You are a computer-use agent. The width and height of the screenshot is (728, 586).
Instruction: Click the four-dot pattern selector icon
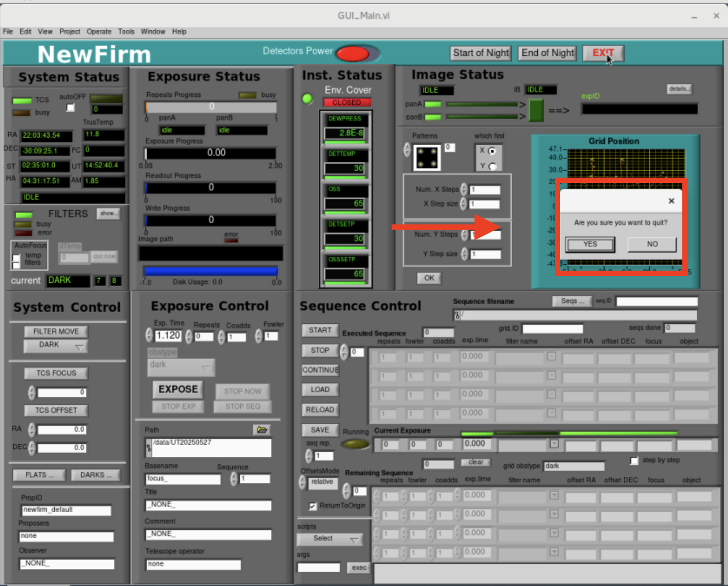pos(427,157)
